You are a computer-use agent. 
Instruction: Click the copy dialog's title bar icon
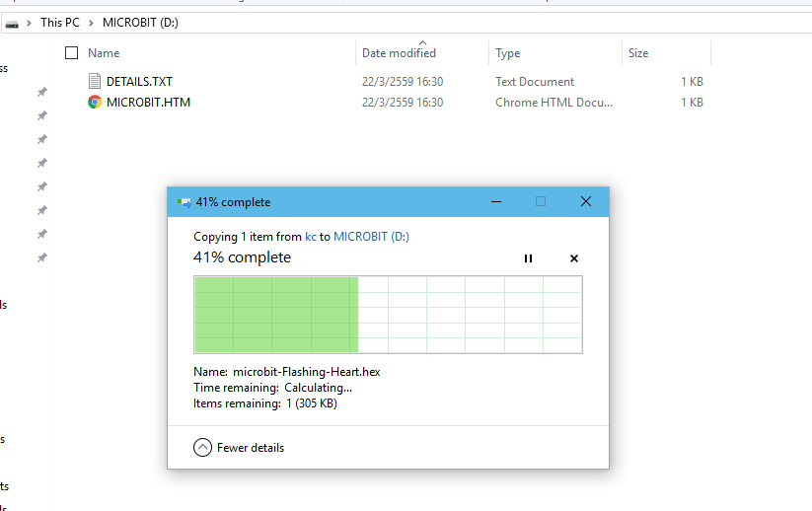[x=184, y=202]
